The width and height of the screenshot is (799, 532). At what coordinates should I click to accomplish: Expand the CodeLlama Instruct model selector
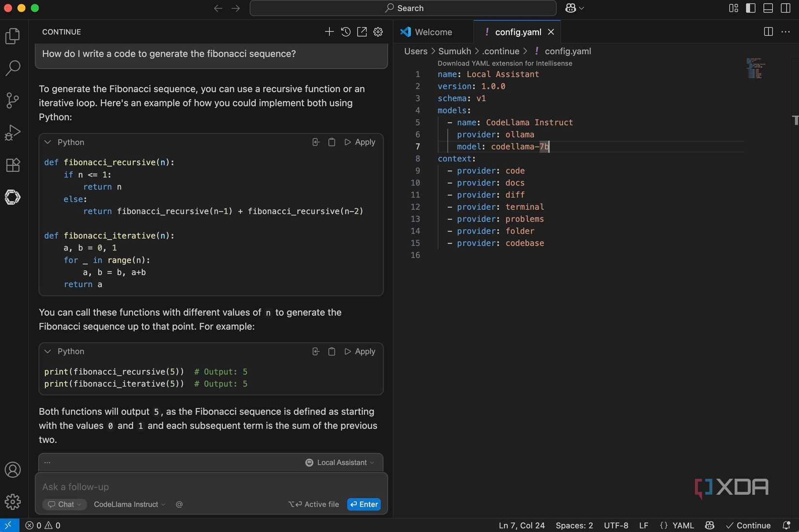click(128, 504)
